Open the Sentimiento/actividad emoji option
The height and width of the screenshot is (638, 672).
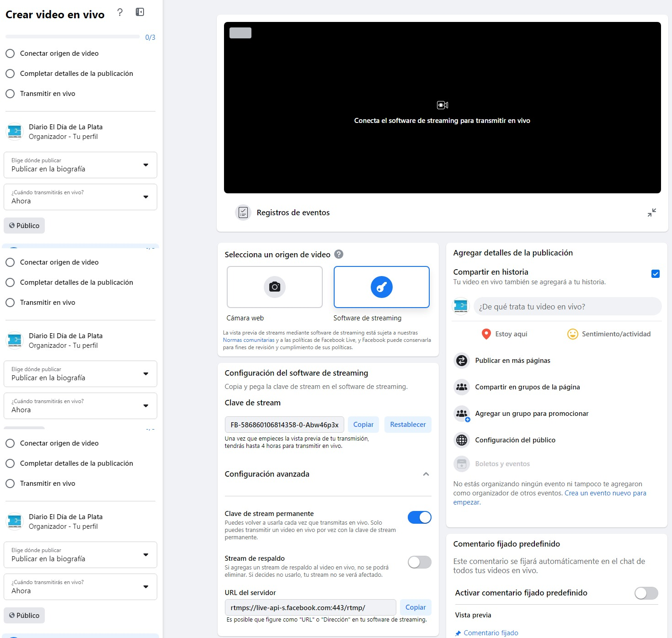[572, 334]
